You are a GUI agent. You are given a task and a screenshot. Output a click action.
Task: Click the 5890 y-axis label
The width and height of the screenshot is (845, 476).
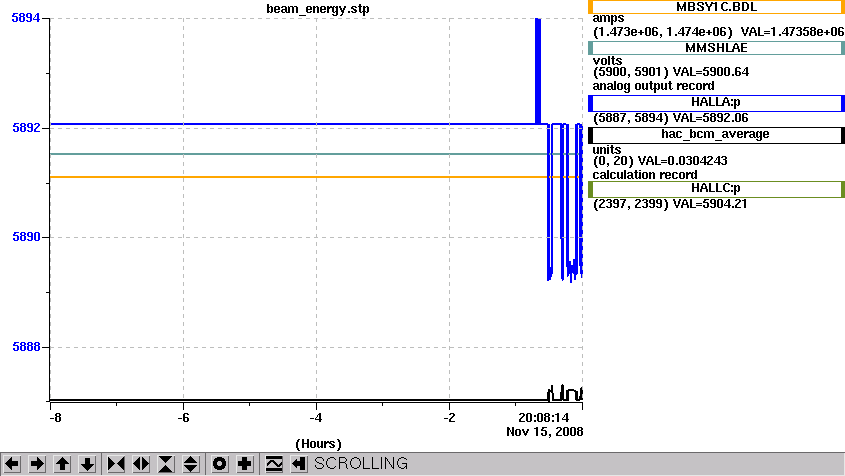coord(26,237)
